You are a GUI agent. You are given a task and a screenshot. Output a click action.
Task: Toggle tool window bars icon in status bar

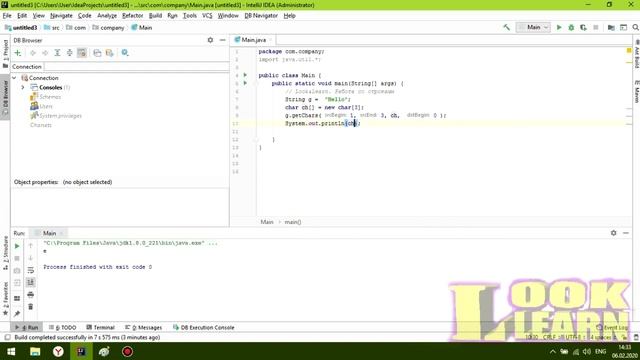coord(7,338)
